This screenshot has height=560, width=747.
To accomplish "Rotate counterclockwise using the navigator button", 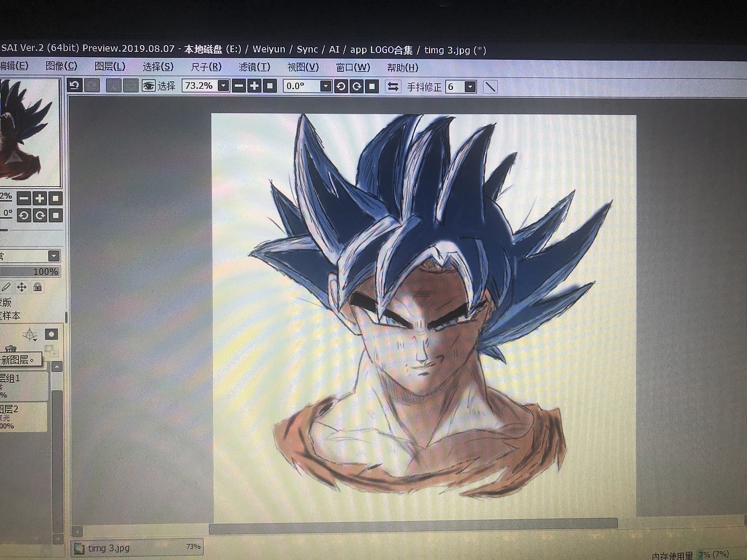I will click(24, 215).
